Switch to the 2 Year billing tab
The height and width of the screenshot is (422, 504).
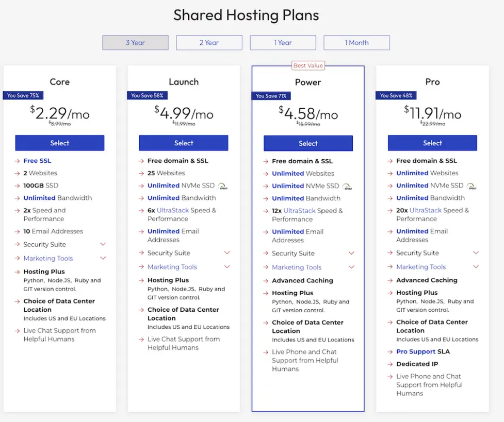[x=209, y=42]
